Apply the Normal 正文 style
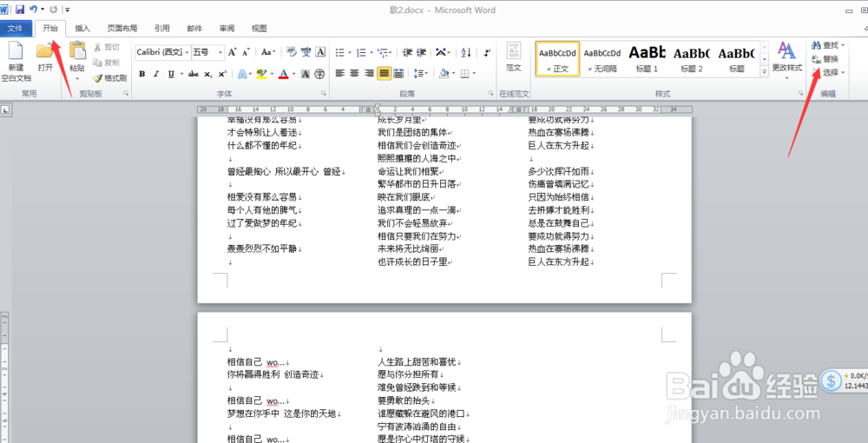Screen dimensions: 868x443 pyautogui.click(x=557, y=58)
